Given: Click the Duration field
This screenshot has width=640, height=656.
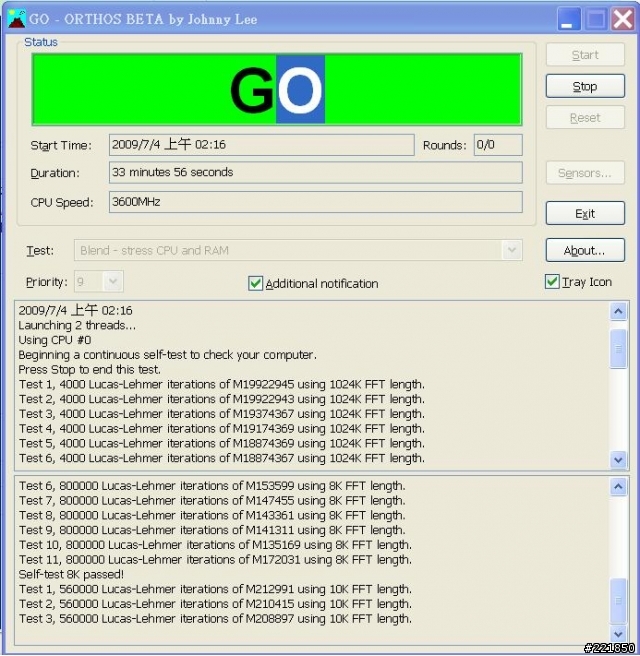Looking at the screenshot, I should coord(315,172).
